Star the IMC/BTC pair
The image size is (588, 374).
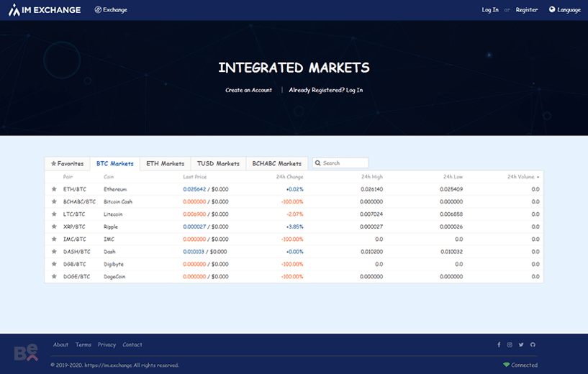coord(54,239)
